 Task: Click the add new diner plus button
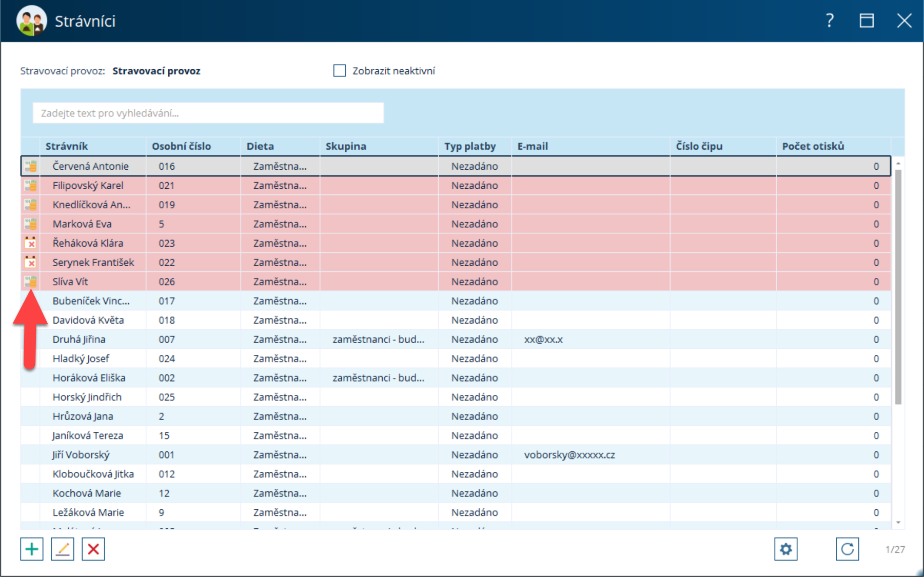coord(32,549)
